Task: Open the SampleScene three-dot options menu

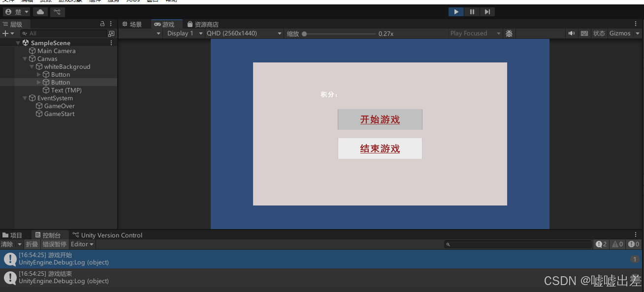Action: pyautogui.click(x=111, y=43)
